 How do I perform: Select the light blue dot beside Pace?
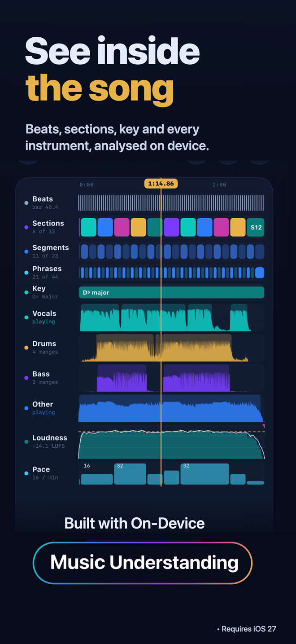coord(26,473)
